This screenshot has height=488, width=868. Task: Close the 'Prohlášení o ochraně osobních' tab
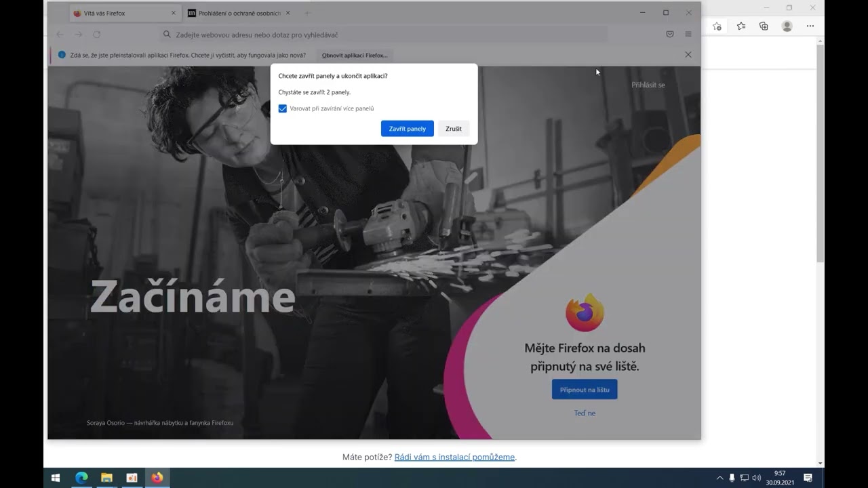[x=288, y=13]
